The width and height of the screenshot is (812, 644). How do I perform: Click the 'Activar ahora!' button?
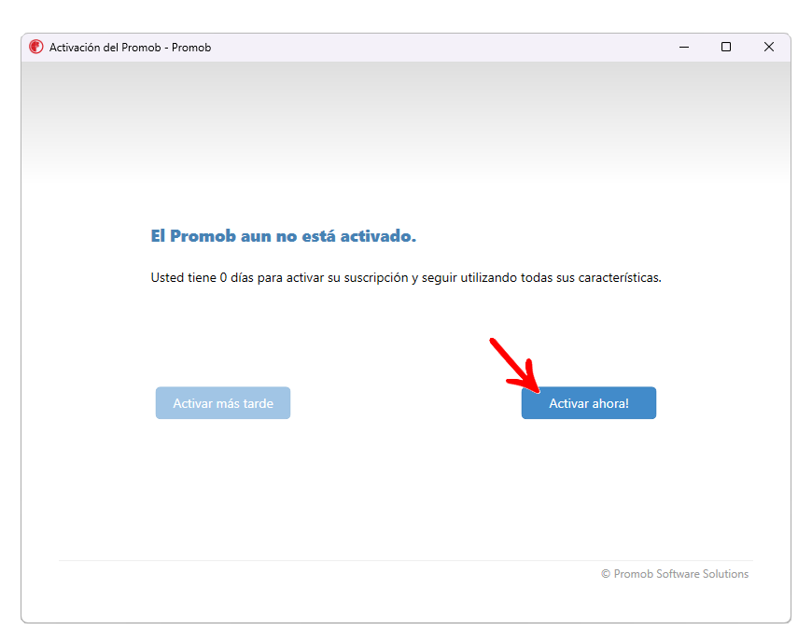(588, 403)
